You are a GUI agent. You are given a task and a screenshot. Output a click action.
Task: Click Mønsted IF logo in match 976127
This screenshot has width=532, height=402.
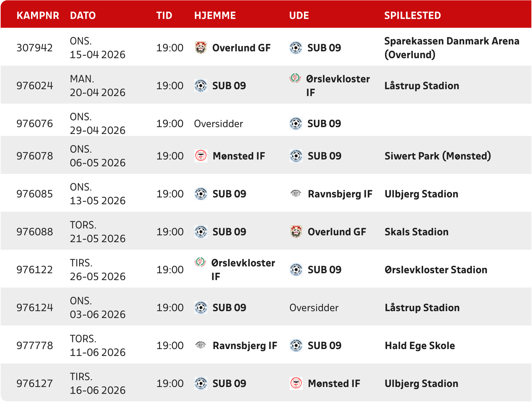(x=296, y=383)
